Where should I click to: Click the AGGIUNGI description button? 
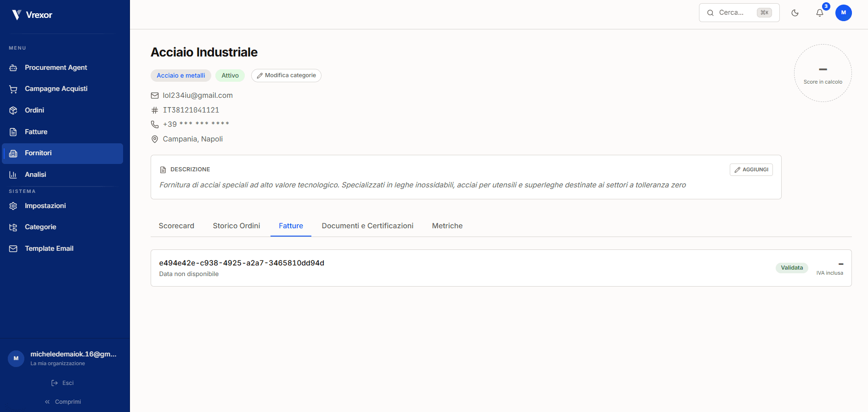click(751, 170)
